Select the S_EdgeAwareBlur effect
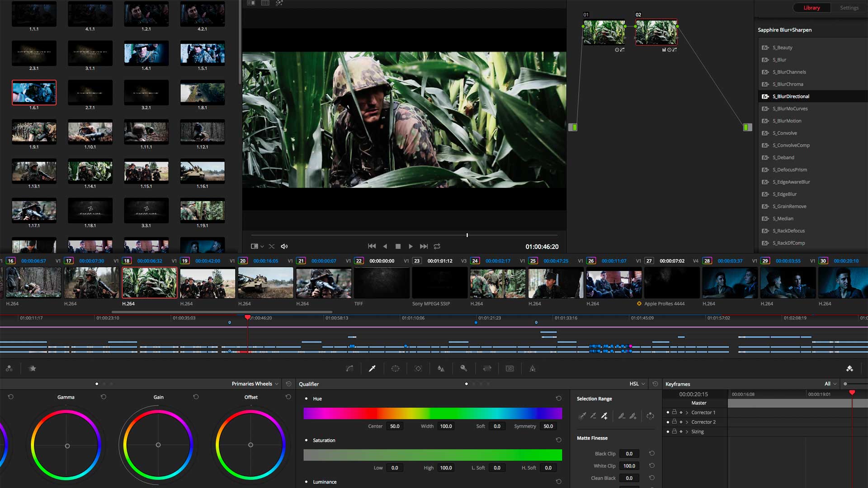The image size is (868, 488). click(813, 182)
